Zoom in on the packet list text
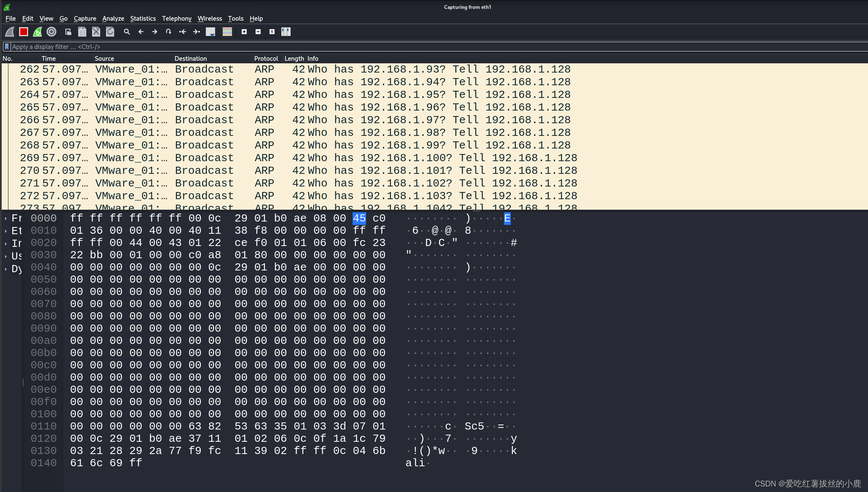The height and width of the screenshot is (492, 868). click(244, 32)
